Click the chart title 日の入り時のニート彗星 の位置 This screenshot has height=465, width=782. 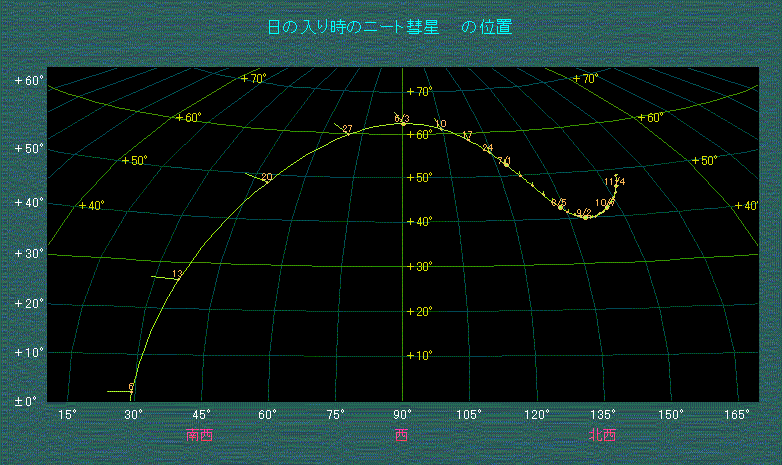coord(390,26)
